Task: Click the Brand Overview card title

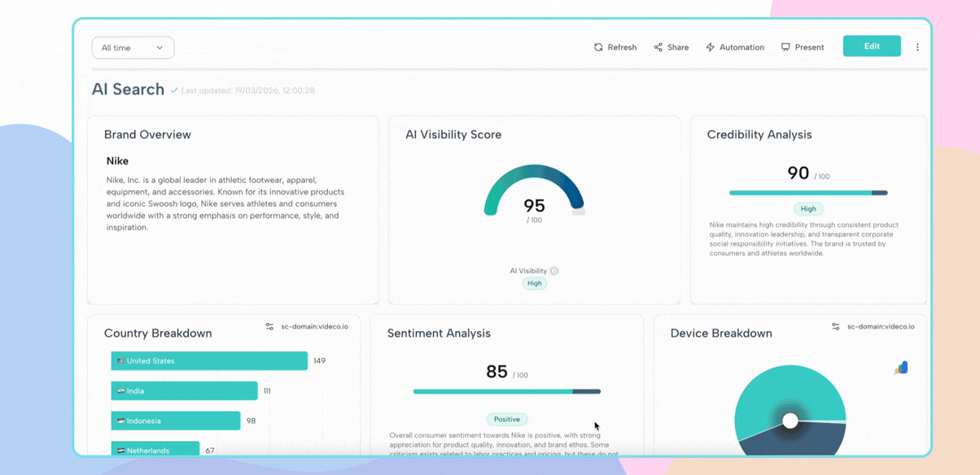Action: tap(147, 134)
